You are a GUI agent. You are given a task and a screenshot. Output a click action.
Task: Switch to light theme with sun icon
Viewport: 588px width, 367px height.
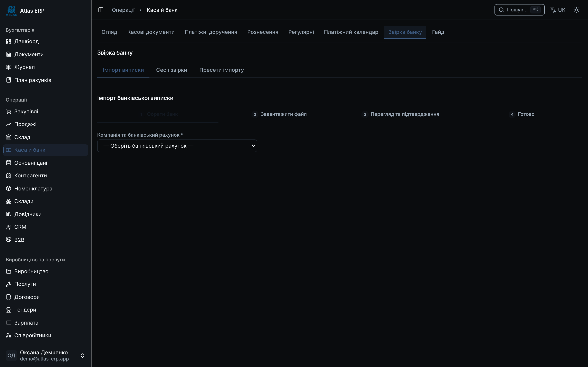(576, 10)
